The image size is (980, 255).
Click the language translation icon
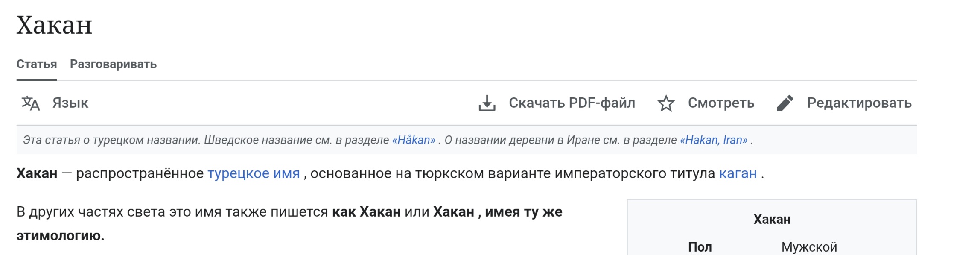[x=31, y=103]
